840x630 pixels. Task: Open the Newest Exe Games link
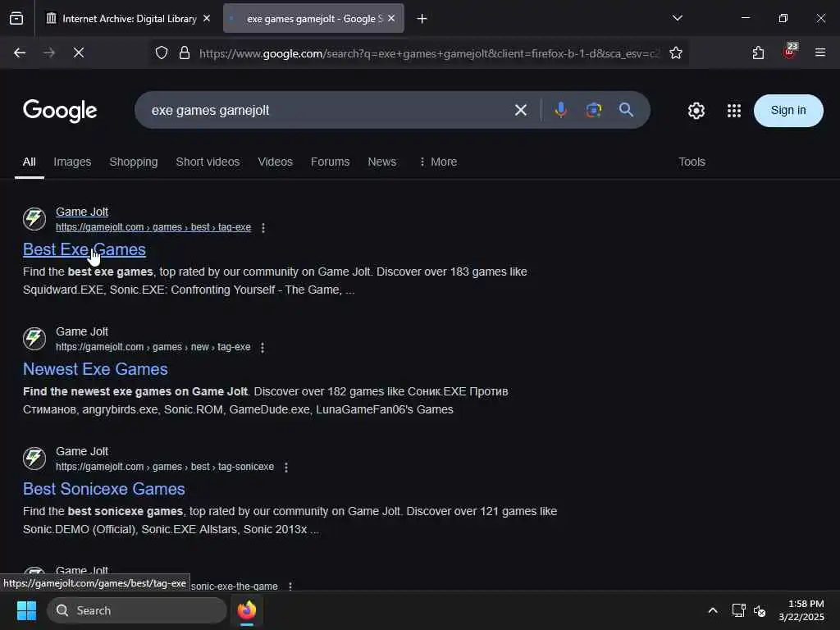tap(95, 369)
